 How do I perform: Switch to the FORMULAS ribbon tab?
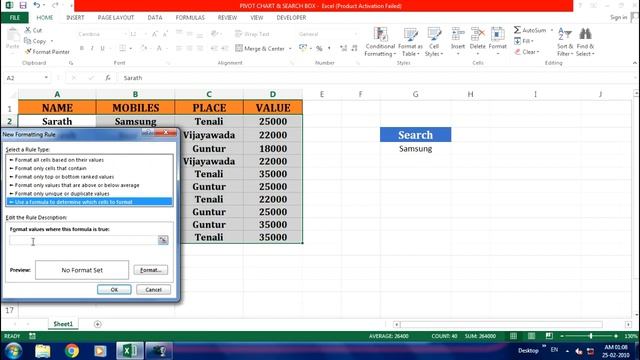pyautogui.click(x=190, y=18)
